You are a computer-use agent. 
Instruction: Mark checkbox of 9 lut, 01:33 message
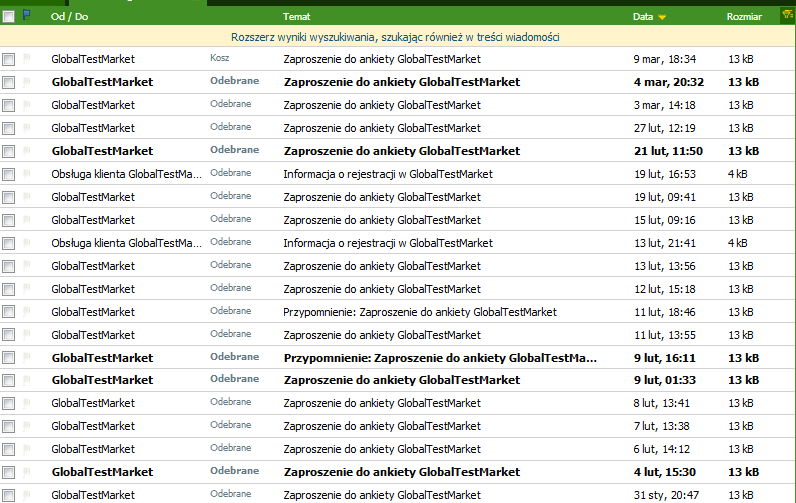[8, 381]
